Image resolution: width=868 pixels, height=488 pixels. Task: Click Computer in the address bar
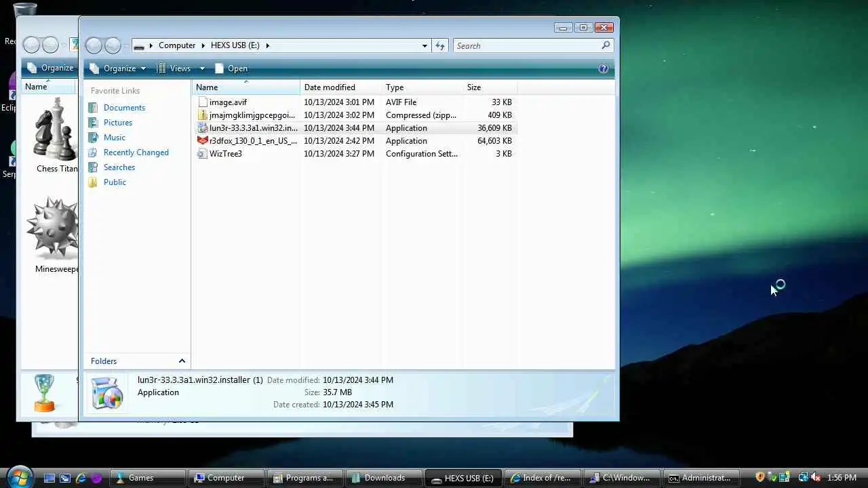[177, 45]
